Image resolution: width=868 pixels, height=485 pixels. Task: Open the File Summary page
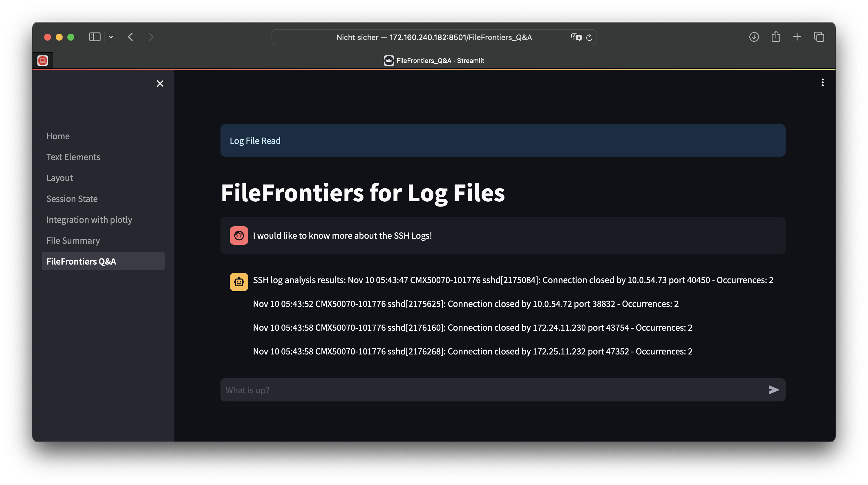(73, 240)
